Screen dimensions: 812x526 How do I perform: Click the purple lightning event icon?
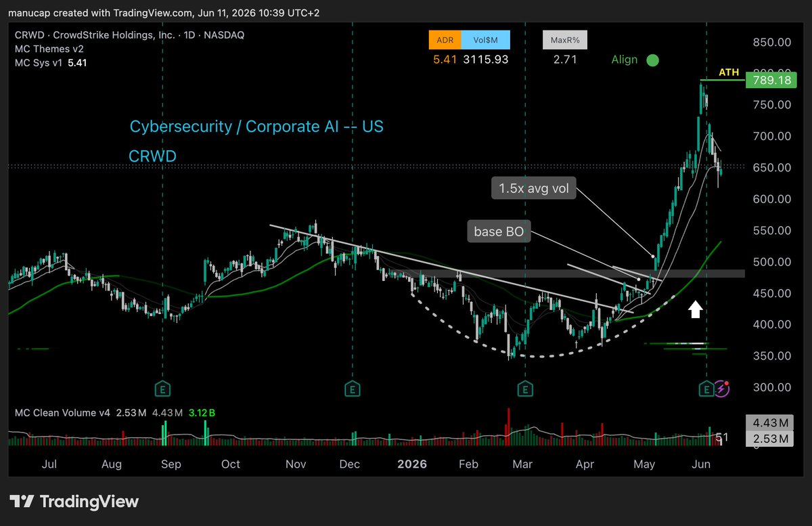723,389
